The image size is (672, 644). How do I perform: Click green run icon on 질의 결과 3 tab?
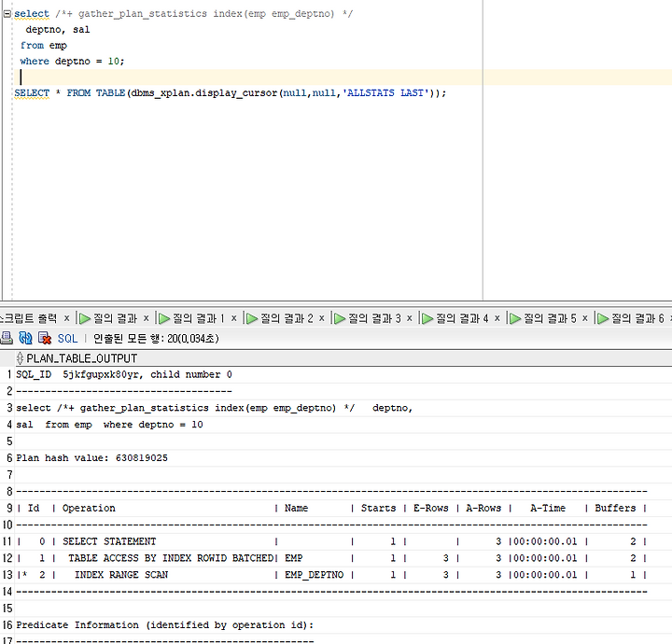click(x=340, y=318)
